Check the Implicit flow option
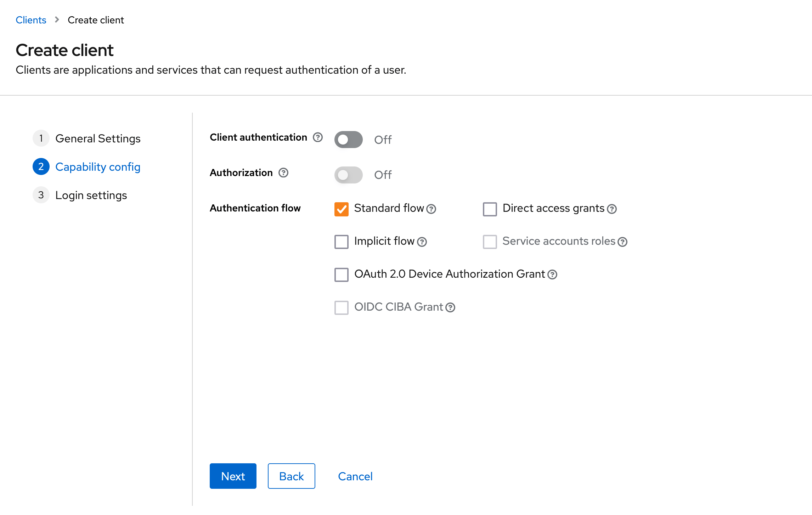Image resolution: width=812 pixels, height=515 pixels. click(x=341, y=242)
